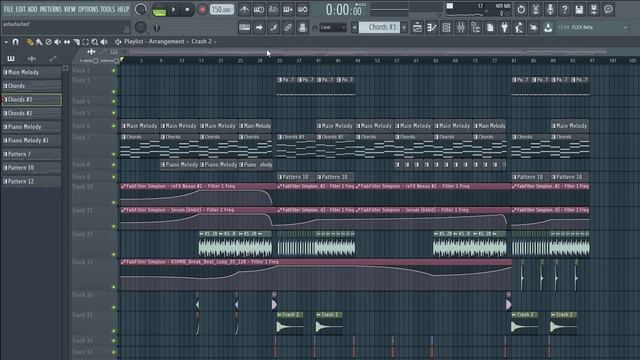Select the playlist delete tool

(49, 42)
